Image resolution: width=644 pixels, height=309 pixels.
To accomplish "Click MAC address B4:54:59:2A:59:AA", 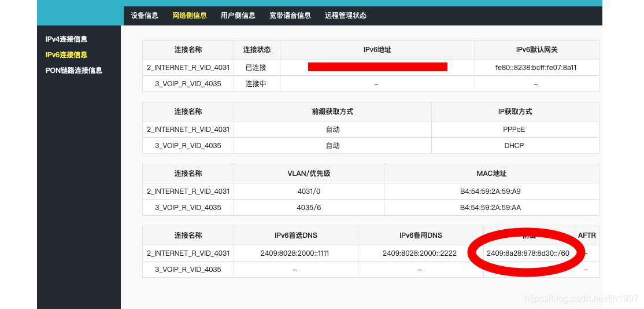I will (x=490, y=208).
